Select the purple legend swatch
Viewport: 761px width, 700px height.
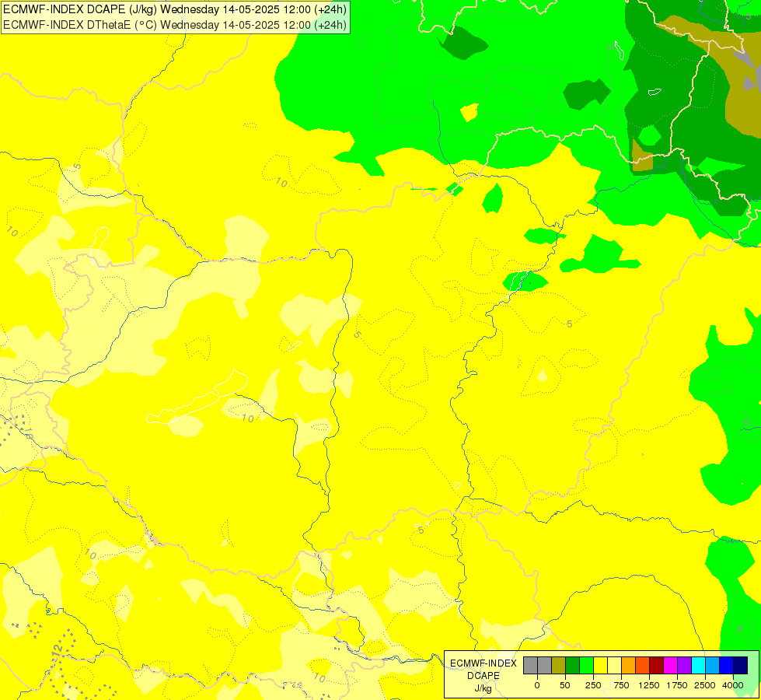click(685, 666)
